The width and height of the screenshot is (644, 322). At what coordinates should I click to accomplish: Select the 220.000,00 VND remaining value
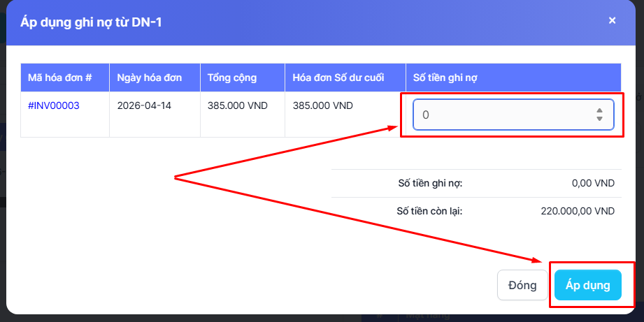coord(578,211)
